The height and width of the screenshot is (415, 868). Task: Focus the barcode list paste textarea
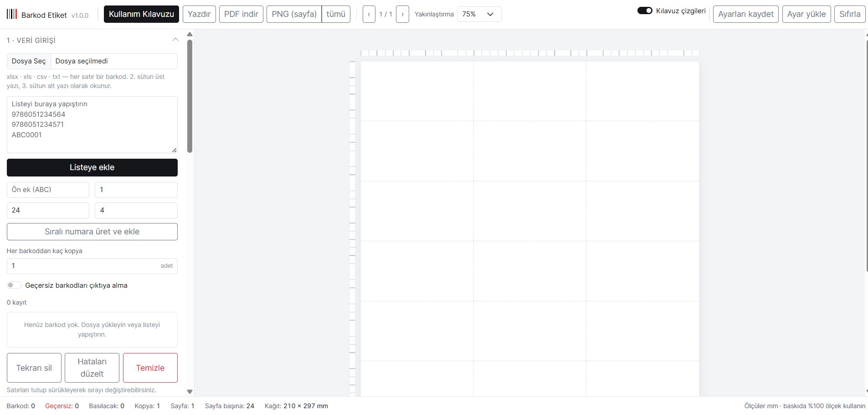[x=92, y=124]
